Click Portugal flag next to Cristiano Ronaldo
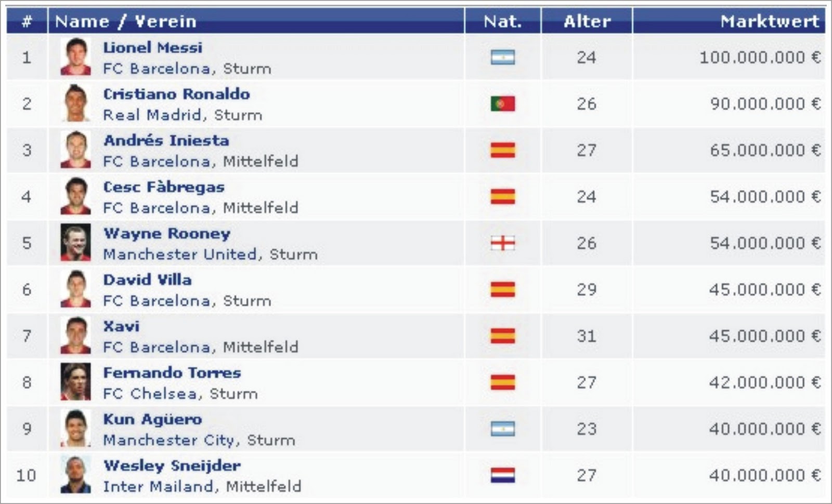832x504 pixels. click(502, 103)
